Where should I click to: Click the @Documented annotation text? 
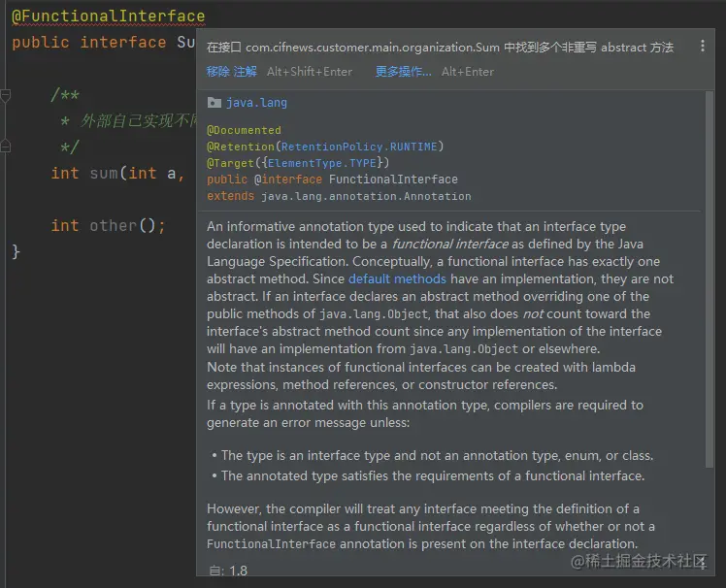pyautogui.click(x=244, y=130)
